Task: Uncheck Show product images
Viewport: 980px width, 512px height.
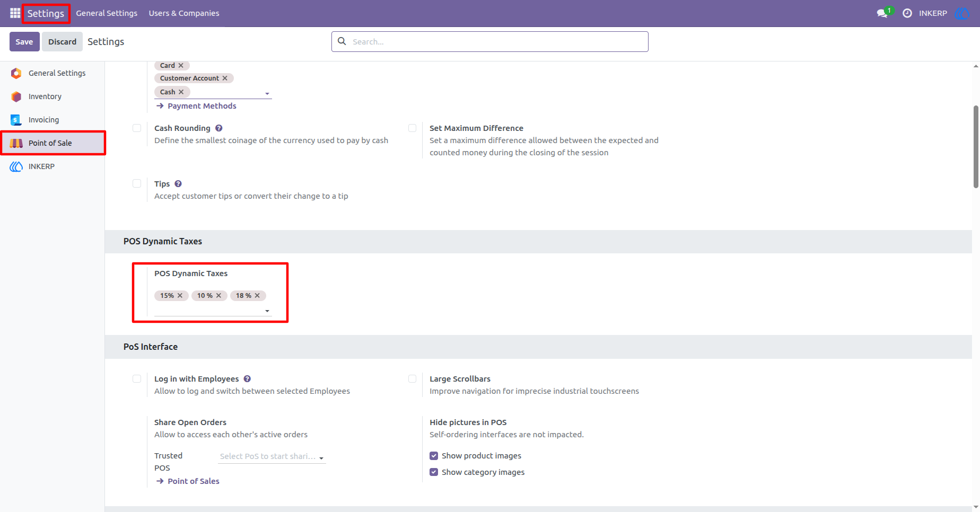Action: coord(434,456)
